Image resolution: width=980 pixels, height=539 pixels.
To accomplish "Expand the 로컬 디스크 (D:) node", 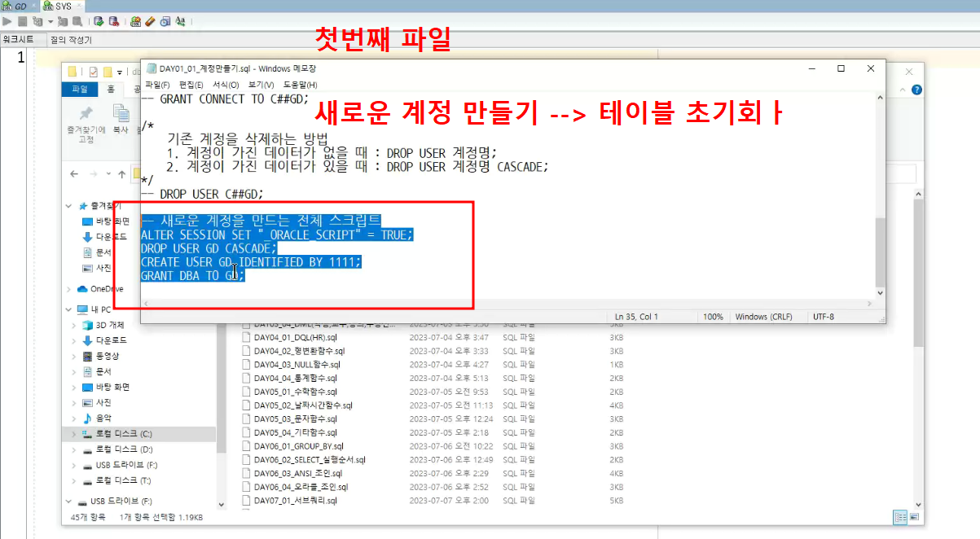I will tap(74, 449).
